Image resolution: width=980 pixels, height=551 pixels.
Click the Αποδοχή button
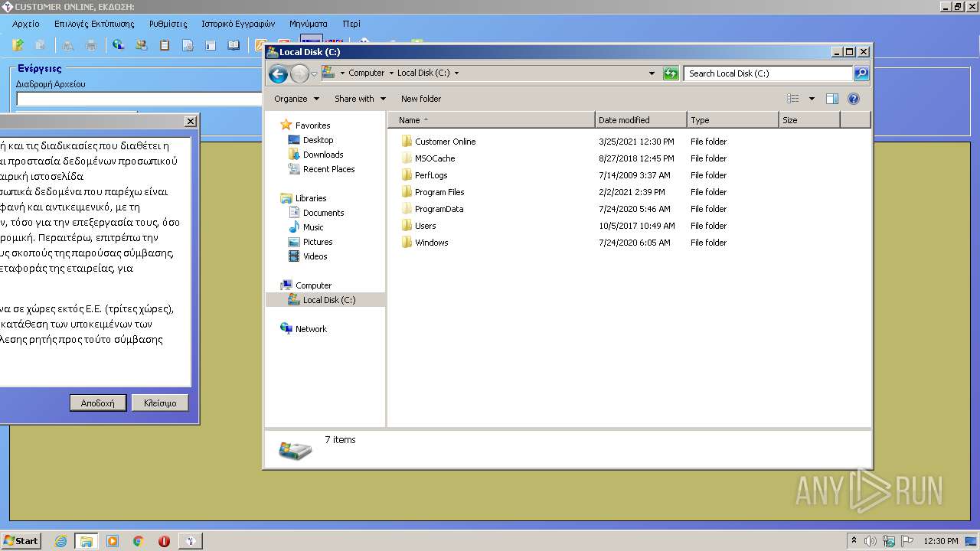click(97, 403)
